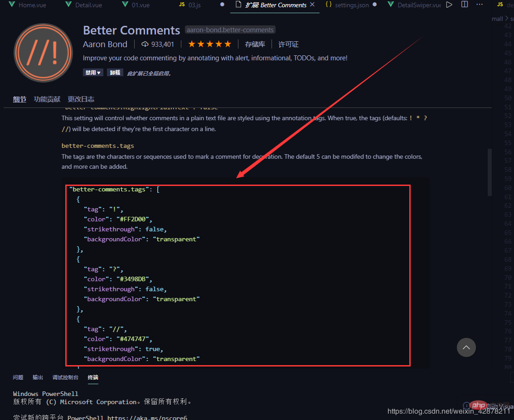Viewport: 514px width, 420px height.
Task: Open the 调试控制台 debug console tab
Action: click(66, 377)
